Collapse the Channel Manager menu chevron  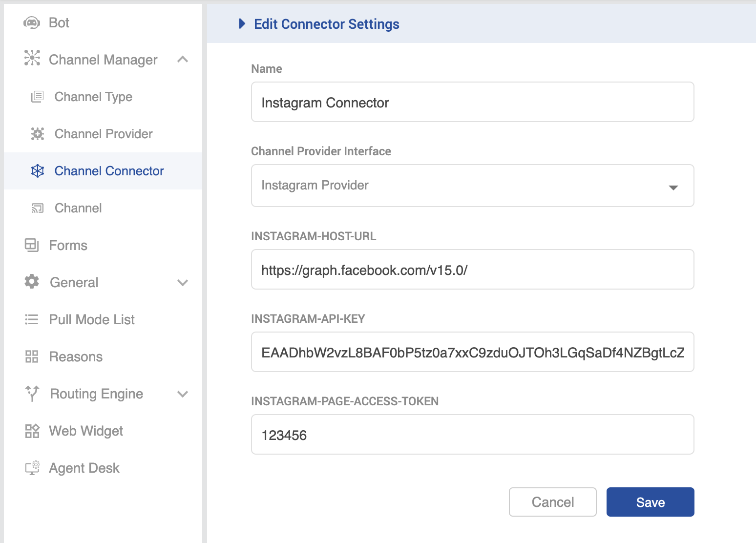point(183,60)
